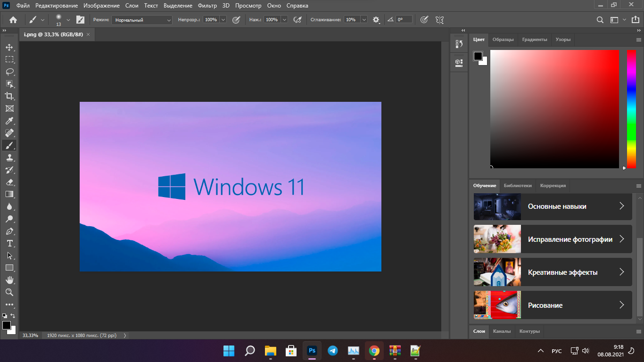Screen dimensions: 644x362
Task: Open the Основные навыки lesson
Action: [x=553, y=206]
